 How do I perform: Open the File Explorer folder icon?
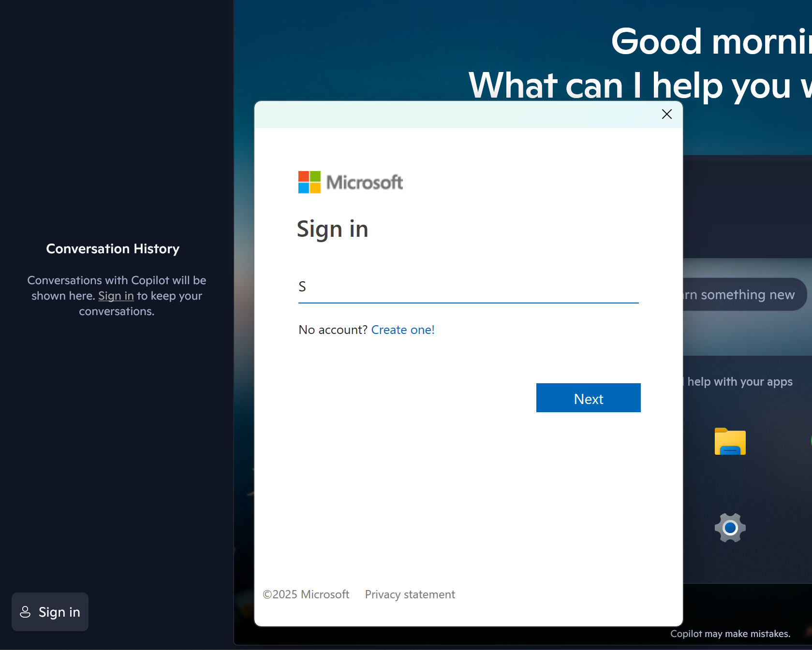(730, 442)
